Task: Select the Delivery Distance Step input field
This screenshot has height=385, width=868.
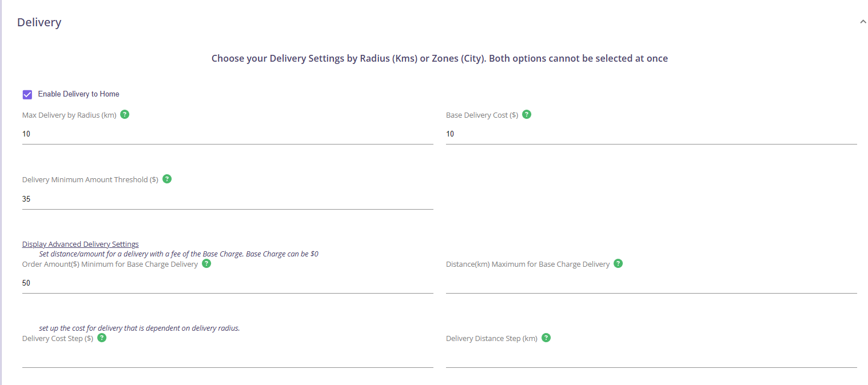Action: pos(651,358)
